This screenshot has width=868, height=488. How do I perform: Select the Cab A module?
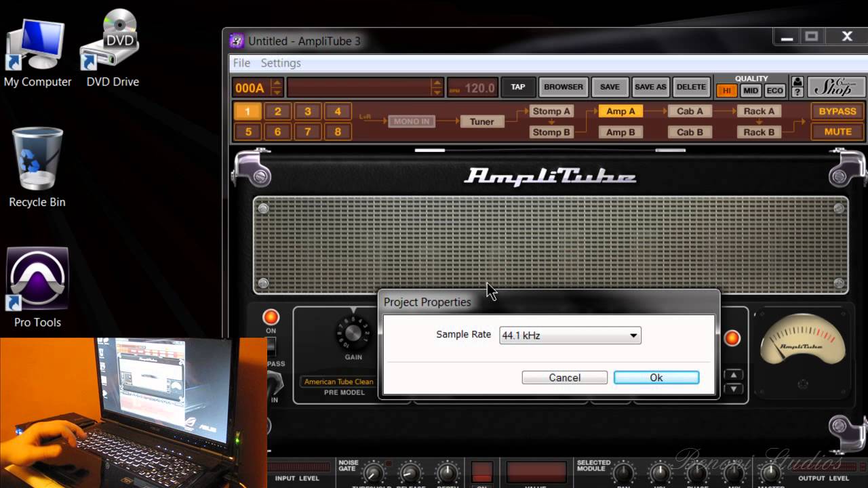pyautogui.click(x=690, y=111)
